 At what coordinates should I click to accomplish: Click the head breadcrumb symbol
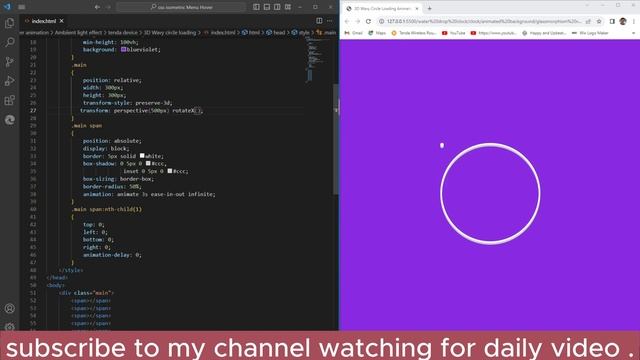[276, 33]
